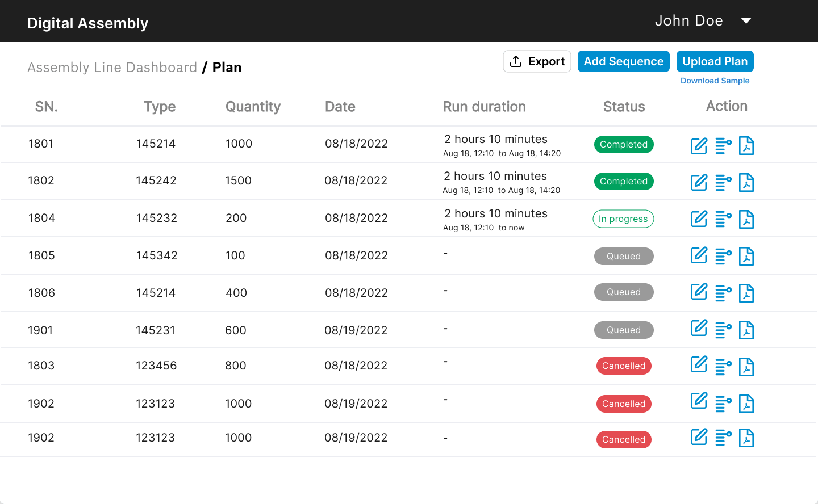Open sequence list icon for row 1802
The width and height of the screenshot is (818, 504).
click(723, 183)
